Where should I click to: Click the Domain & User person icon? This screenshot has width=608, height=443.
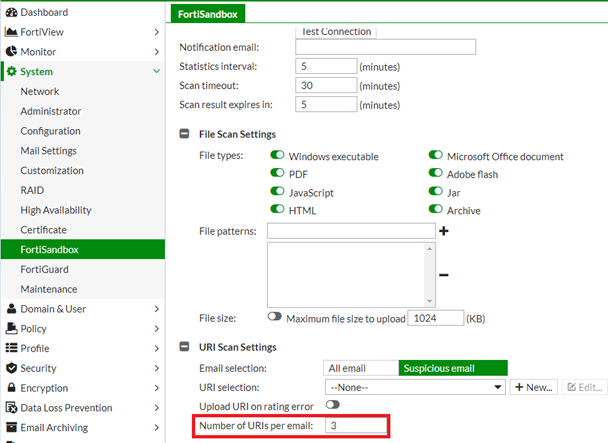tap(11, 309)
